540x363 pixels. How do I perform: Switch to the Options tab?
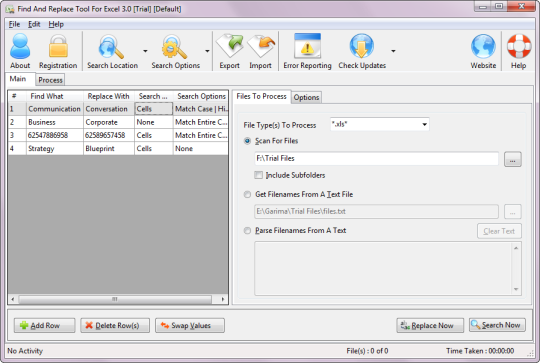pos(306,97)
